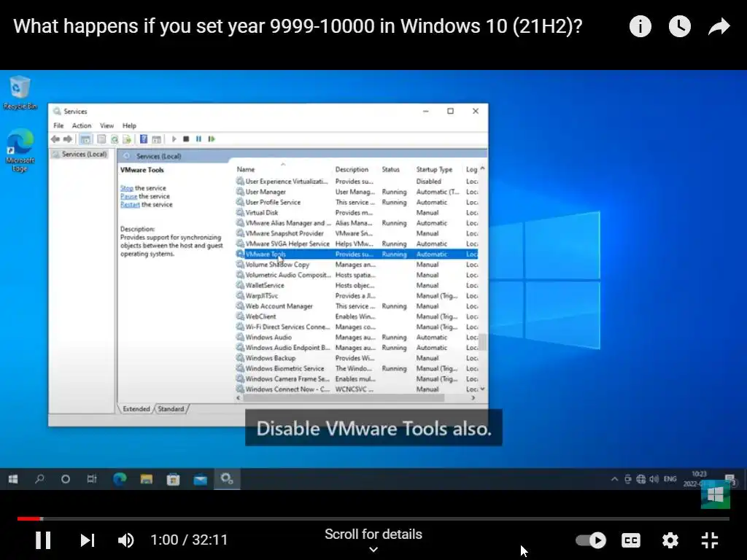Click the Back arrow in Services toolbar
Image resolution: width=747 pixels, height=560 pixels.
tap(55, 139)
